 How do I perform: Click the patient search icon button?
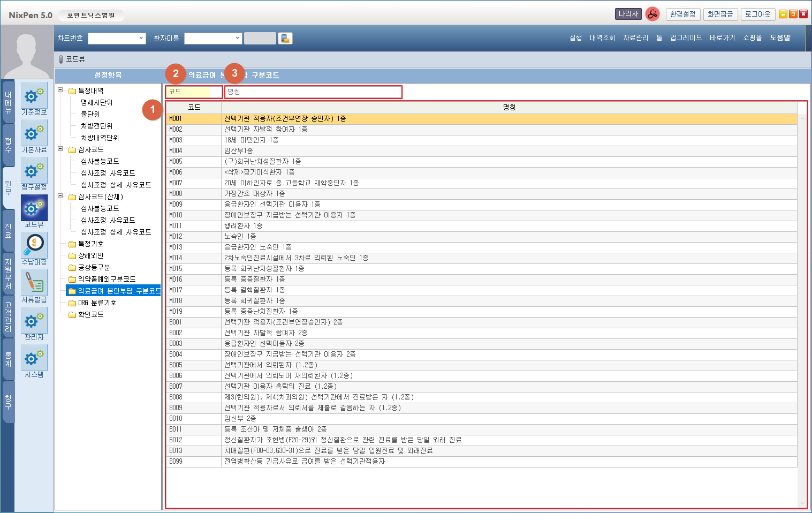(x=285, y=39)
